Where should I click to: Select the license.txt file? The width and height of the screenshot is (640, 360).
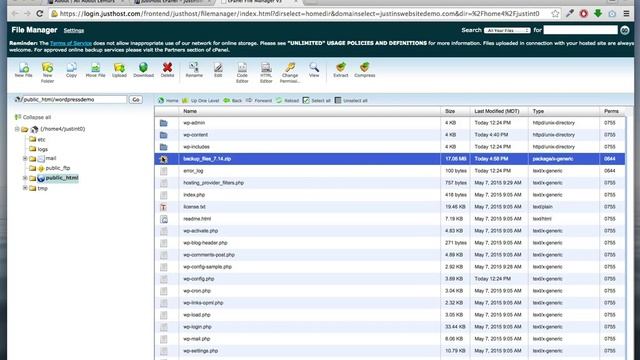390,207
